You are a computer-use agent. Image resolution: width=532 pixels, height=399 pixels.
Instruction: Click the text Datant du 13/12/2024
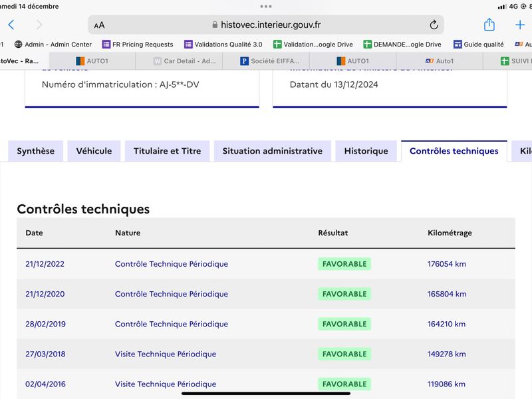tap(334, 84)
